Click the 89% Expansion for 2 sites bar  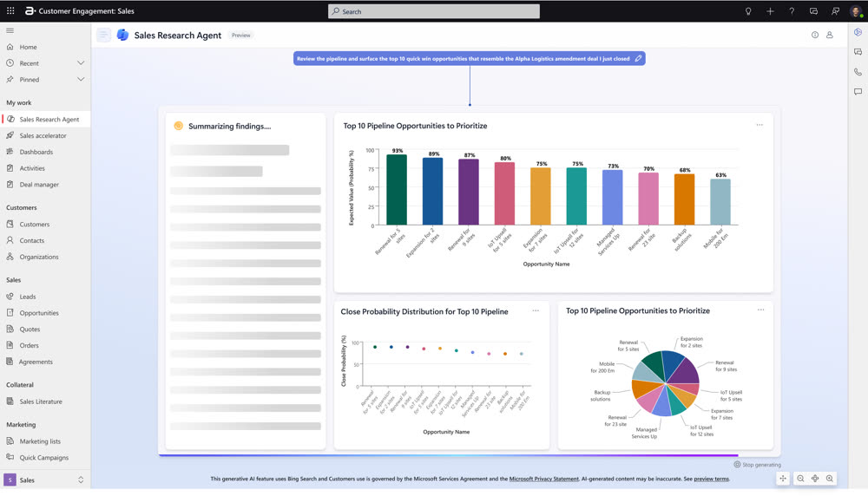[432, 192]
